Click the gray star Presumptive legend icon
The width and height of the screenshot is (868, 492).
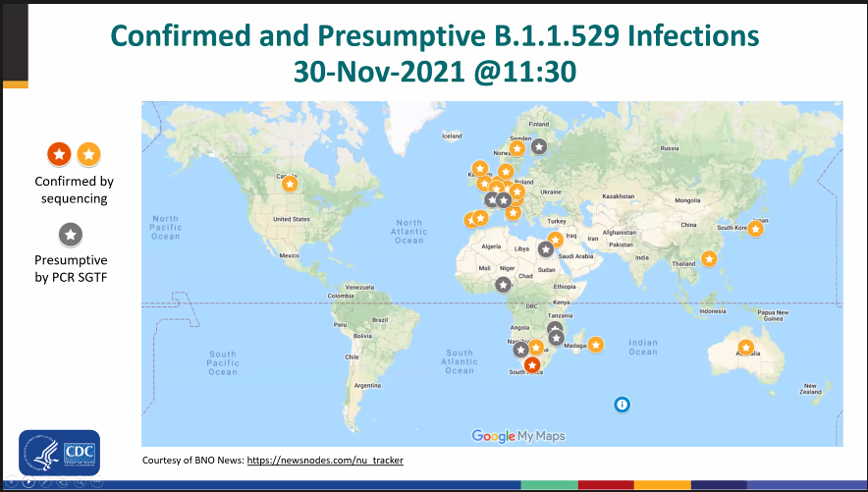point(71,235)
